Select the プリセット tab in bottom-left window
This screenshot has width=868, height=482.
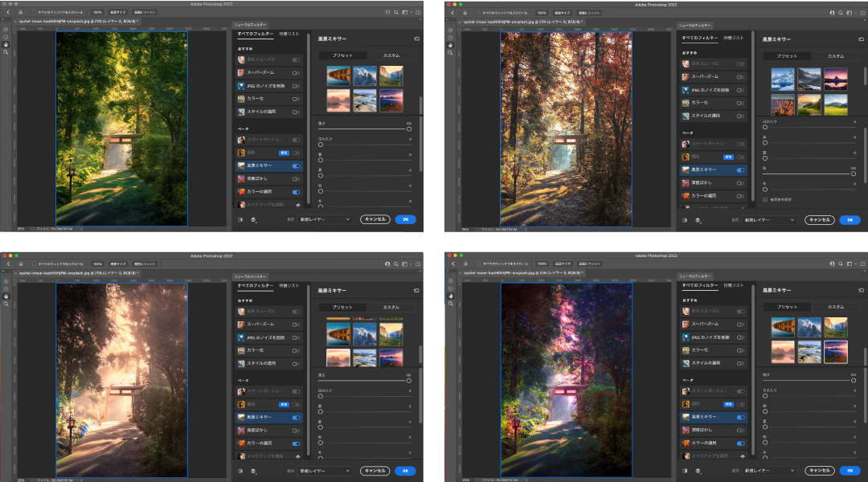pyautogui.click(x=342, y=307)
